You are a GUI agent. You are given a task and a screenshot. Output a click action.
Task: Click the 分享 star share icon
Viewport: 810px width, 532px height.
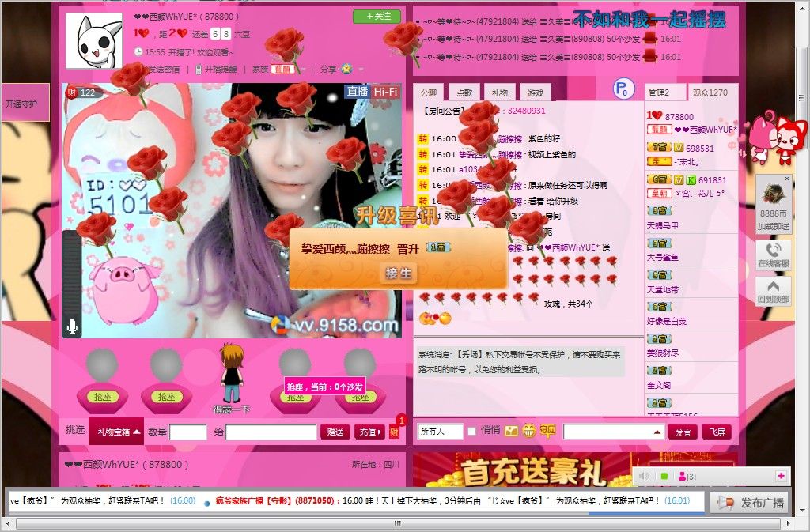click(x=346, y=69)
